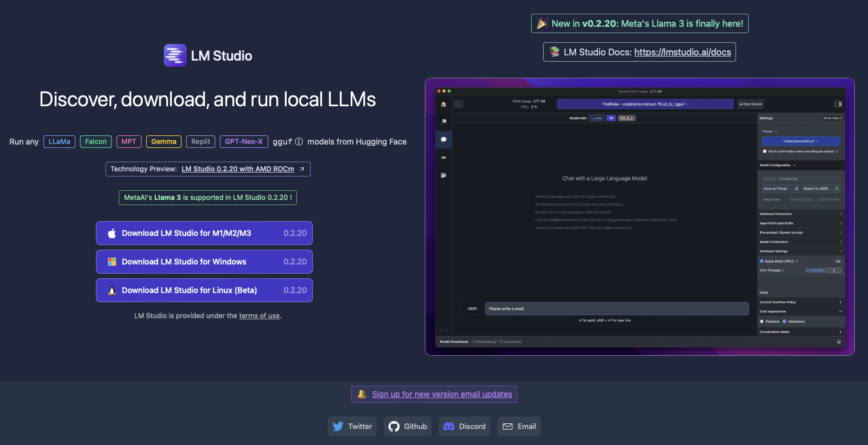
Task: Open the folder icon in the app preview sidebar
Action: click(443, 175)
